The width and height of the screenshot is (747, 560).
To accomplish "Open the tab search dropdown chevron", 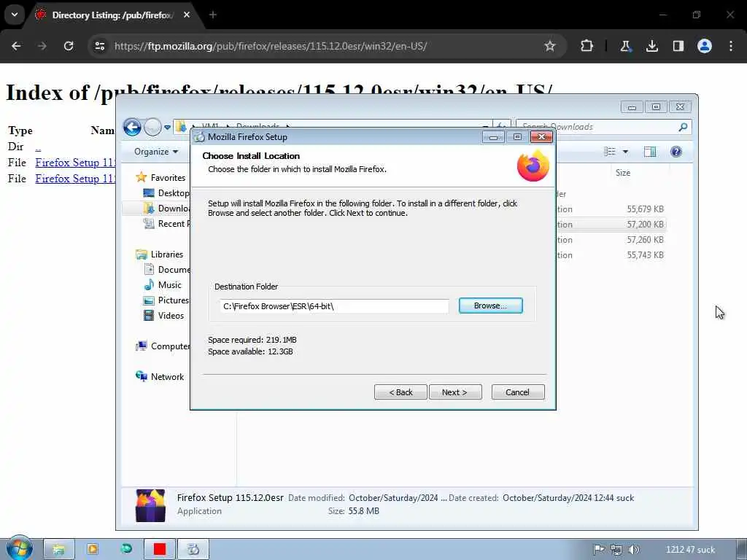I will point(15,15).
